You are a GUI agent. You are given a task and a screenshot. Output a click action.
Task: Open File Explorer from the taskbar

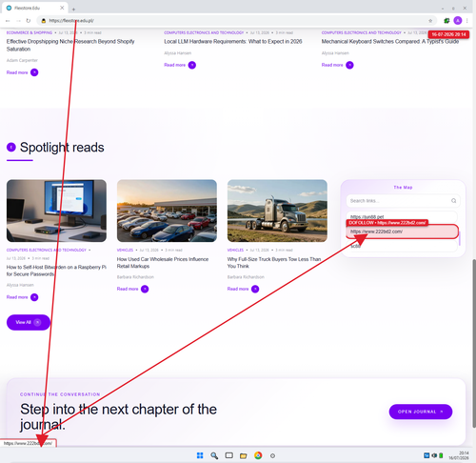click(x=244, y=456)
